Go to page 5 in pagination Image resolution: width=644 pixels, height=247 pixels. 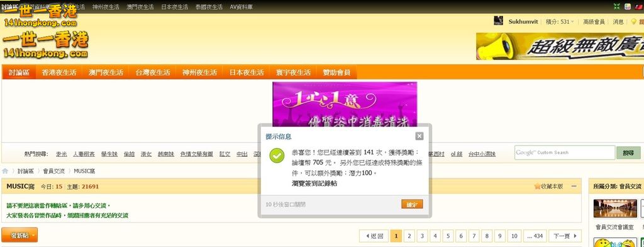(448, 236)
